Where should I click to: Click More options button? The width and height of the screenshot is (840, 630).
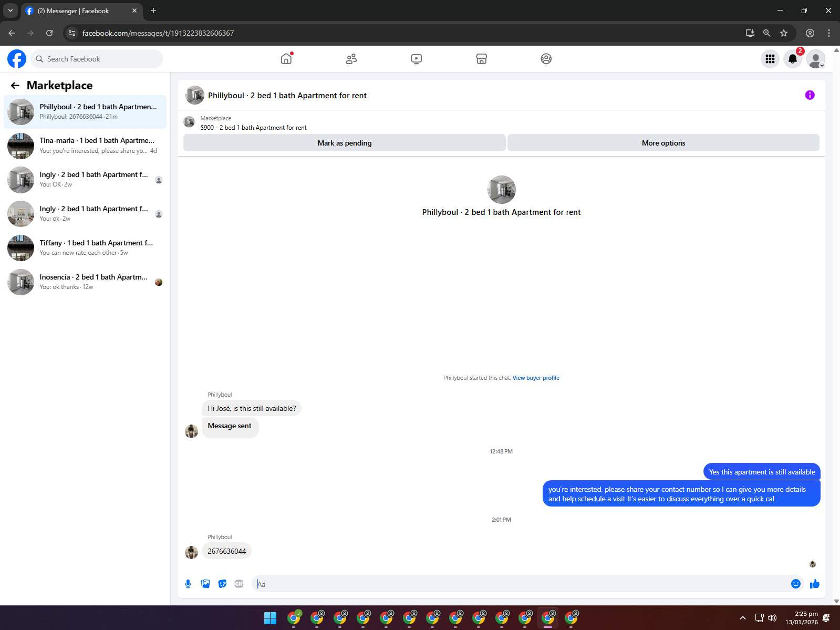(x=663, y=143)
